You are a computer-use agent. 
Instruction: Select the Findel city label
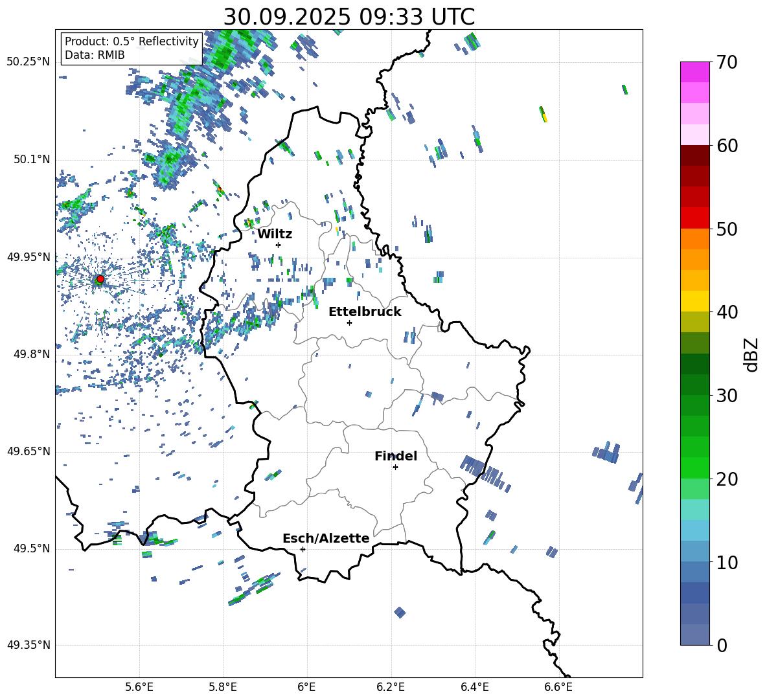tap(396, 456)
